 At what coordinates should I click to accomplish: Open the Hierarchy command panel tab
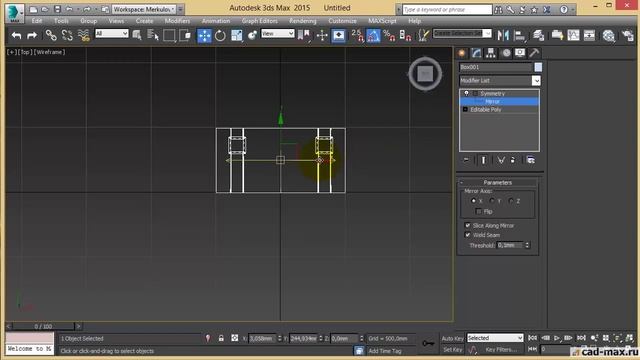pyautogui.click(x=491, y=53)
